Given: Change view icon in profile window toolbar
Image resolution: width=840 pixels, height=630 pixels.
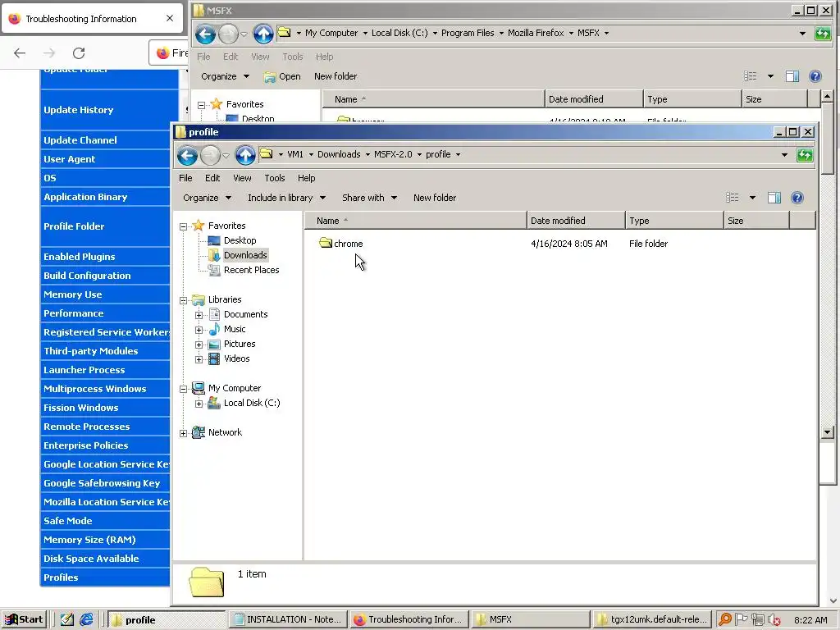Looking at the screenshot, I should [x=733, y=198].
